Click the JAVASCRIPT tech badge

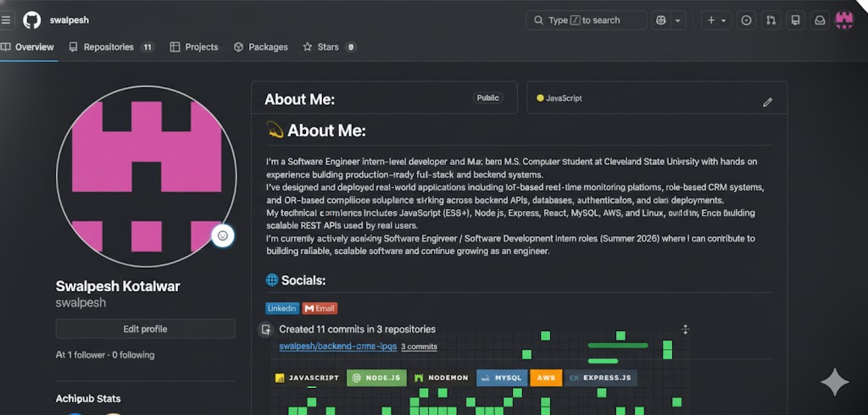(x=307, y=378)
